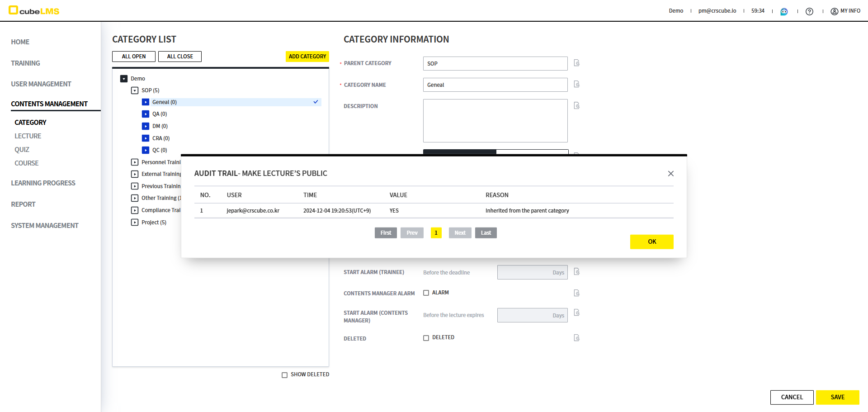Viewport: 868px width, 412px height.
Task: Open audit trail icon for Deleted field
Action: pos(576,338)
